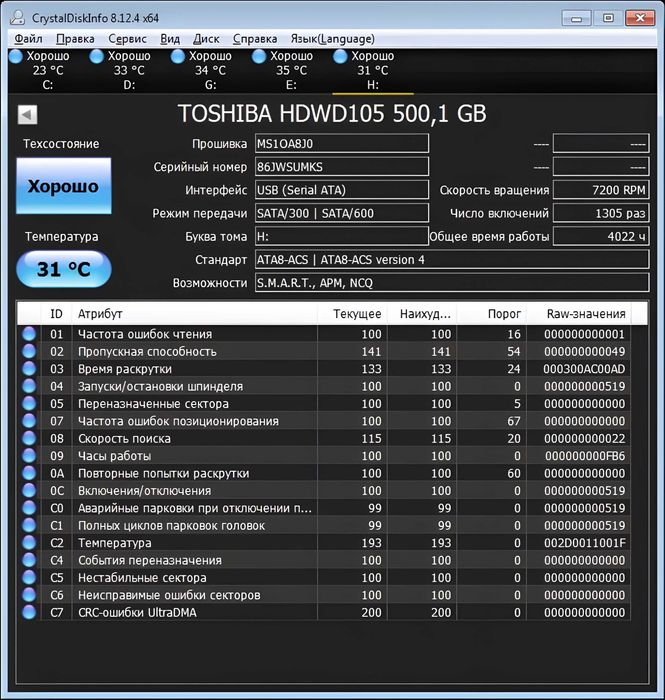Click status icon of Пропускная способность row
The height and width of the screenshot is (700, 665).
pos(29,351)
